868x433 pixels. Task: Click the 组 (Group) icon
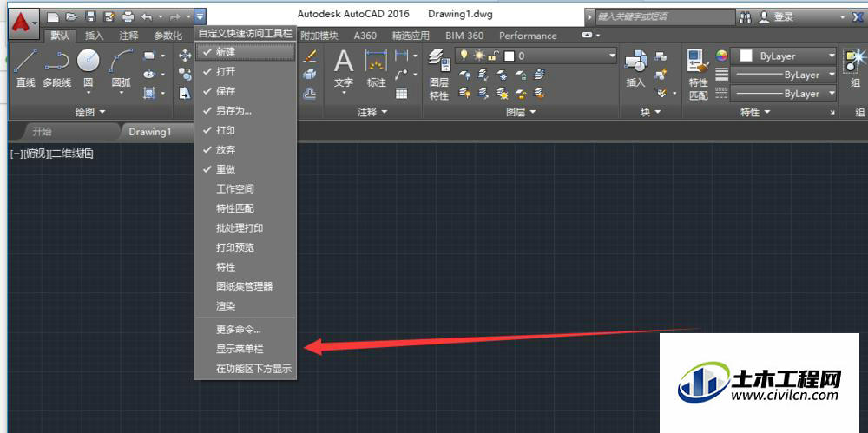[x=856, y=68]
